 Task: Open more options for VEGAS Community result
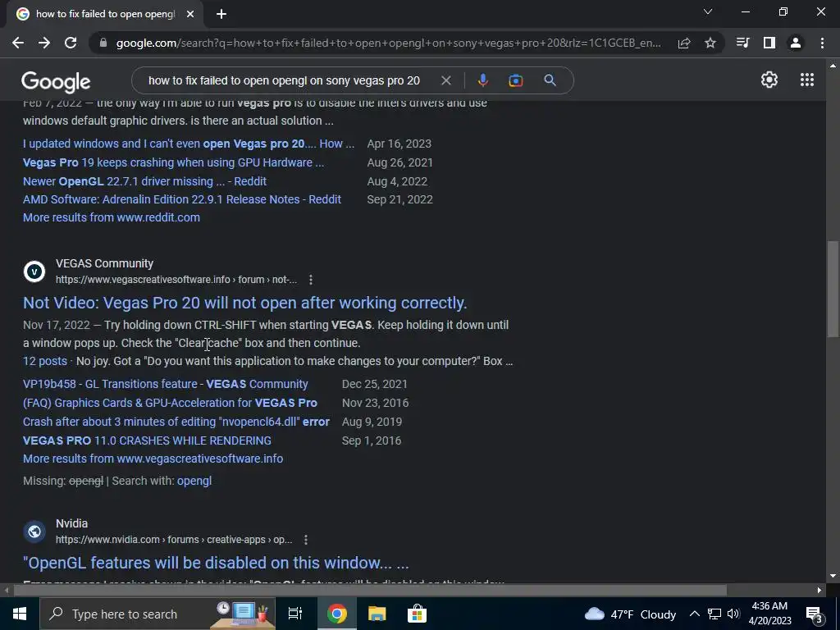tap(311, 280)
